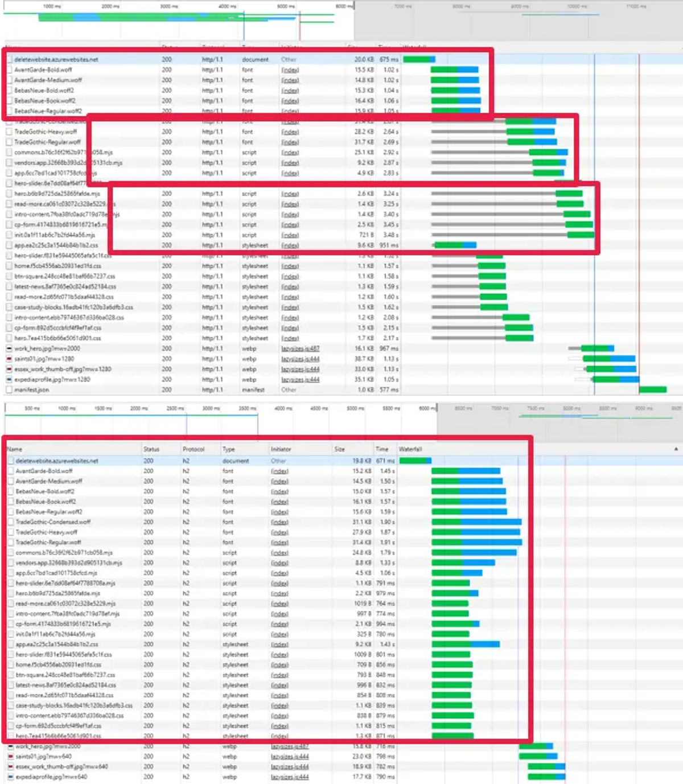The width and height of the screenshot is (683, 784).
Task: Click 1000 ms marker on lower overview timeline
Action: tap(67, 408)
